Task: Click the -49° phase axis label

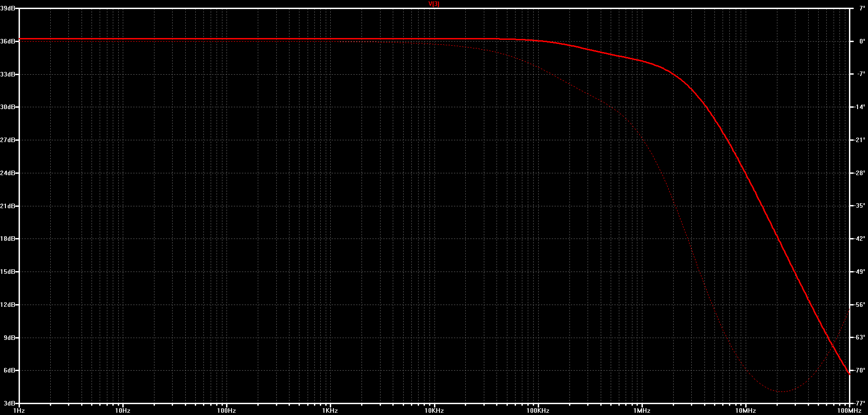Action: 860,272
